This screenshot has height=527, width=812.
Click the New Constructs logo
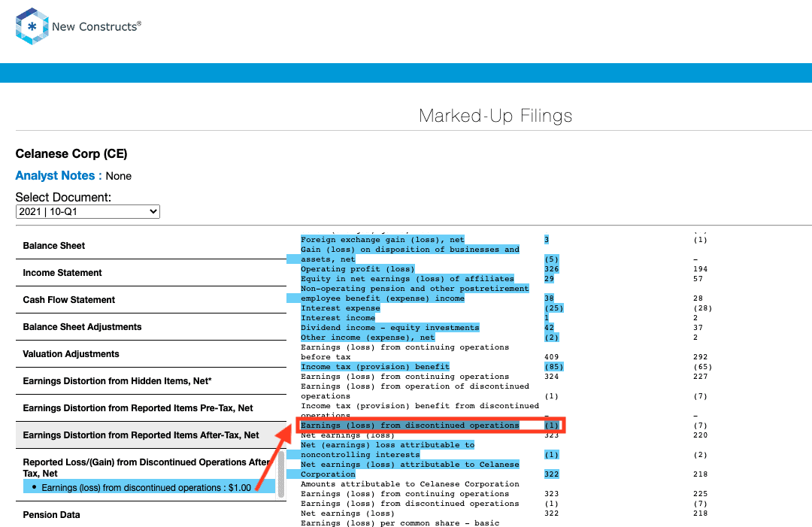(78, 26)
